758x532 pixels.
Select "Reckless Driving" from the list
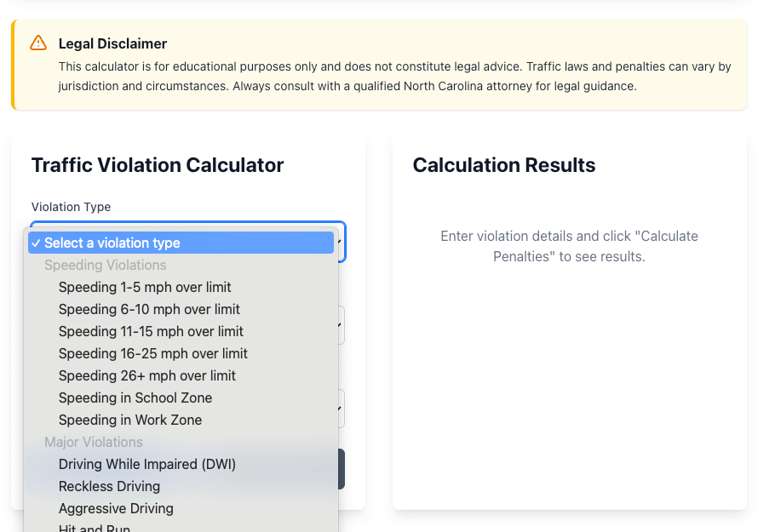[109, 486]
